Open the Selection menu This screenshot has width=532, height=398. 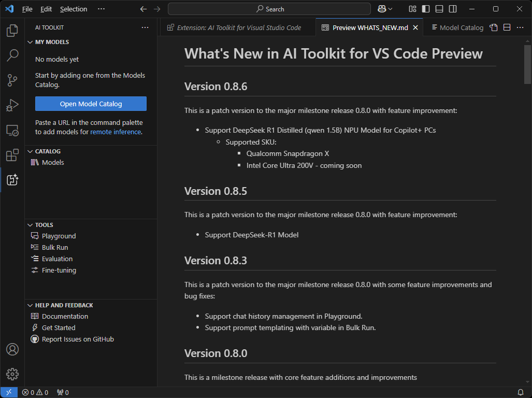[x=74, y=9]
